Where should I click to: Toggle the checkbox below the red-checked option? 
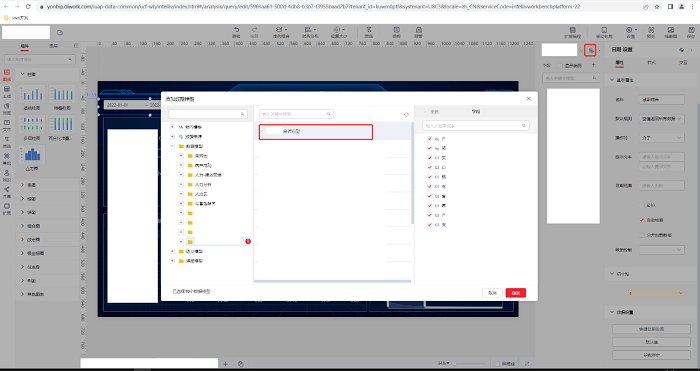642,235
